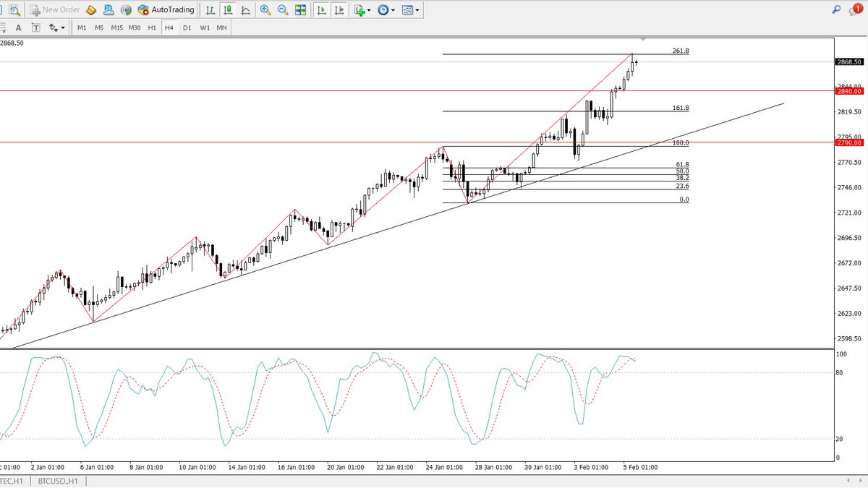The height and width of the screenshot is (488, 868).
Task: Toggle AutoTrading on
Action: 166,10
